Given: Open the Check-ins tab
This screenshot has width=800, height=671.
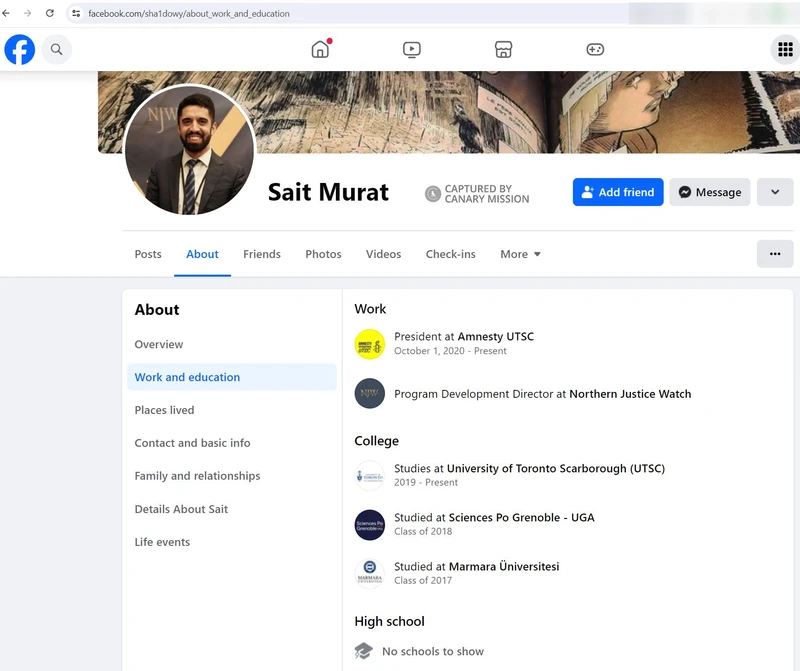Looking at the screenshot, I should click(451, 254).
